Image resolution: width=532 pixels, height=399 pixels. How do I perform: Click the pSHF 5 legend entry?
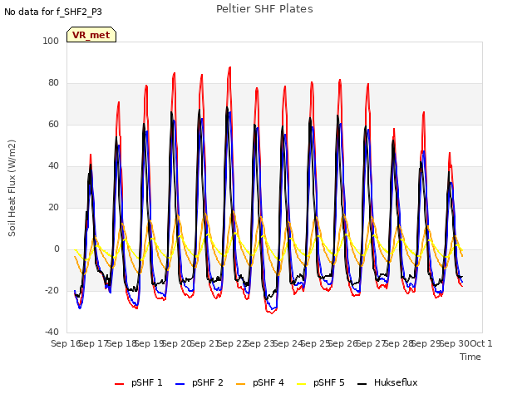pos(321,383)
